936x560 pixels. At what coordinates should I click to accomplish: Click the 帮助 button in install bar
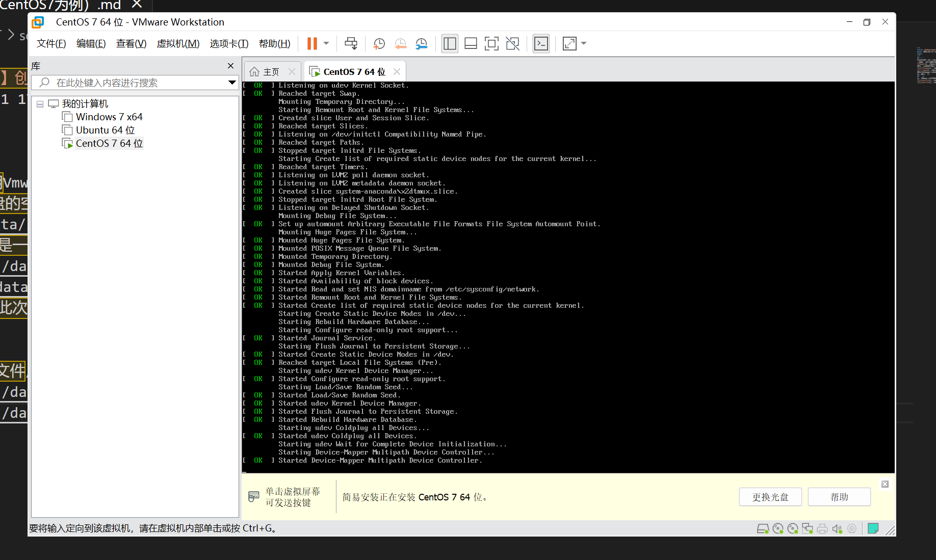(x=839, y=497)
